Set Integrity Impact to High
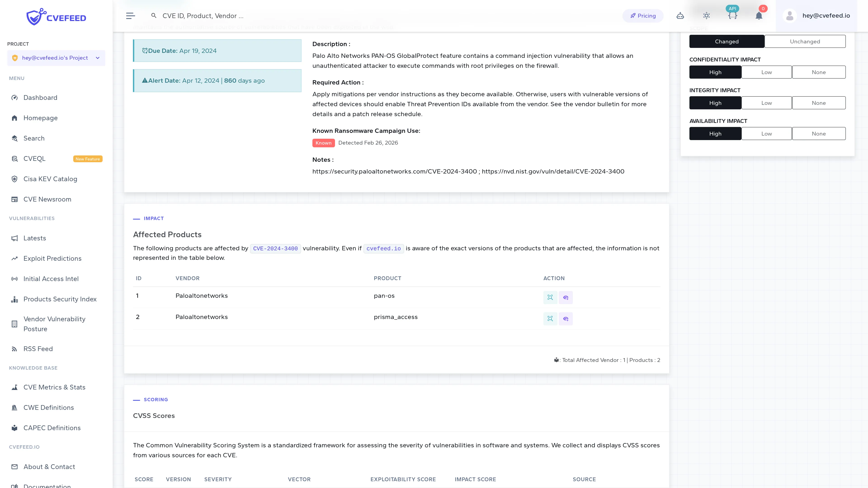The width and height of the screenshot is (868, 488). pyautogui.click(x=715, y=103)
